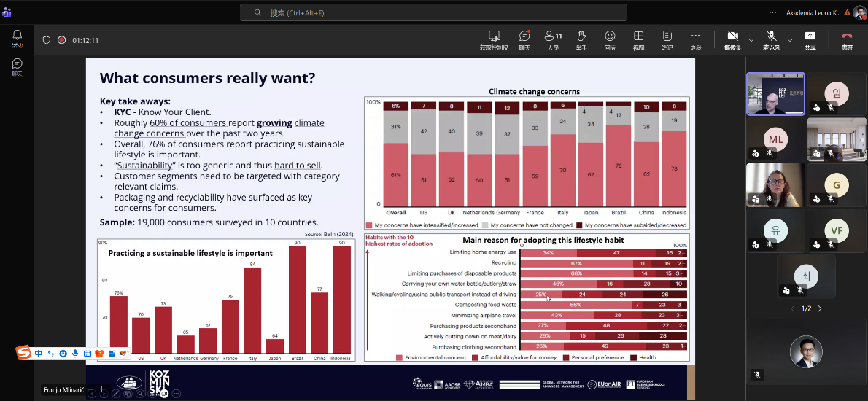Request control of shared screen
The image size is (868, 401).
(494, 40)
